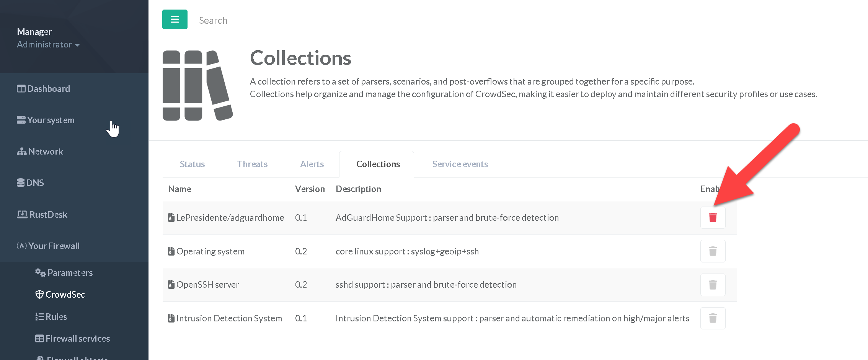868x360 pixels.
Task: Switch to the Threats tab
Action: pos(252,164)
